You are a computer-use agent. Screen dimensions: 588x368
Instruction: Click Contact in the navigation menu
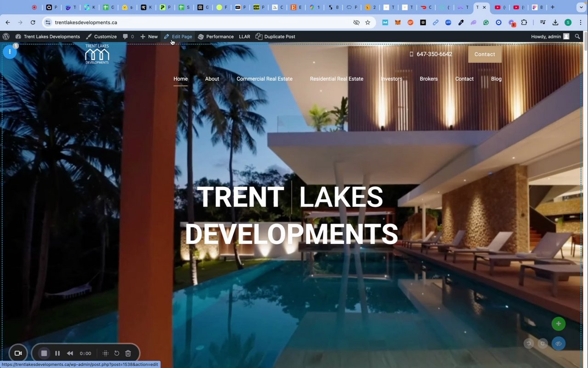coord(464,79)
